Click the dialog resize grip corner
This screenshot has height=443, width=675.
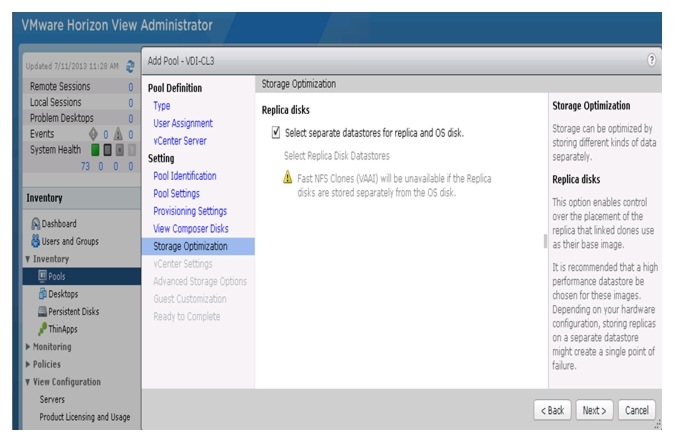[657, 425]
